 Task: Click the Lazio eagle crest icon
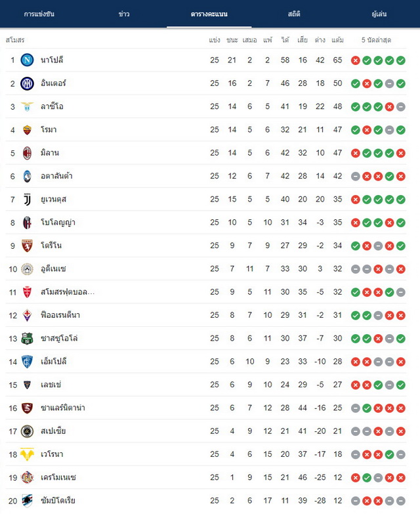pyautogui.click(x=27, y=106)
